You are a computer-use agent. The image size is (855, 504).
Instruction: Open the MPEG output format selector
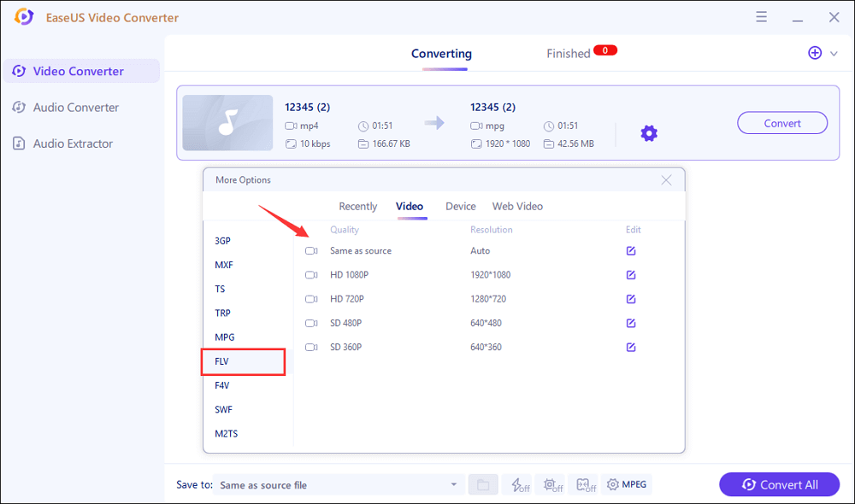[627, 484]
